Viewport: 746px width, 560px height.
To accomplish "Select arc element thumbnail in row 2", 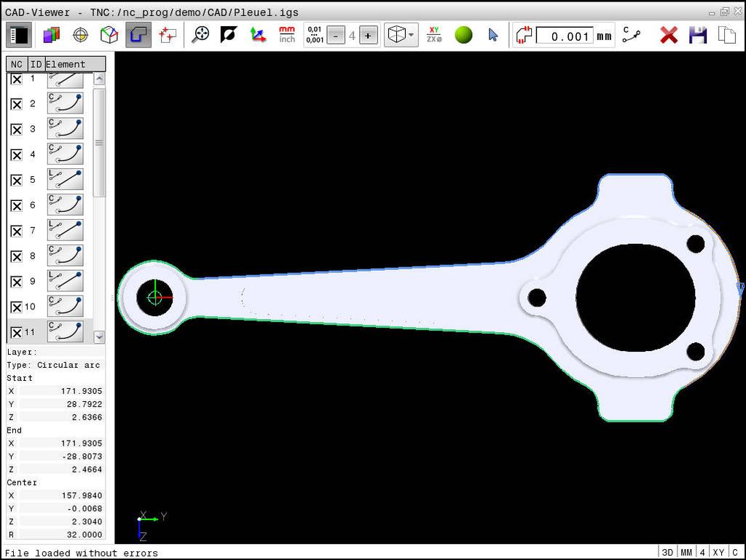I will click(x=65, y=103).
